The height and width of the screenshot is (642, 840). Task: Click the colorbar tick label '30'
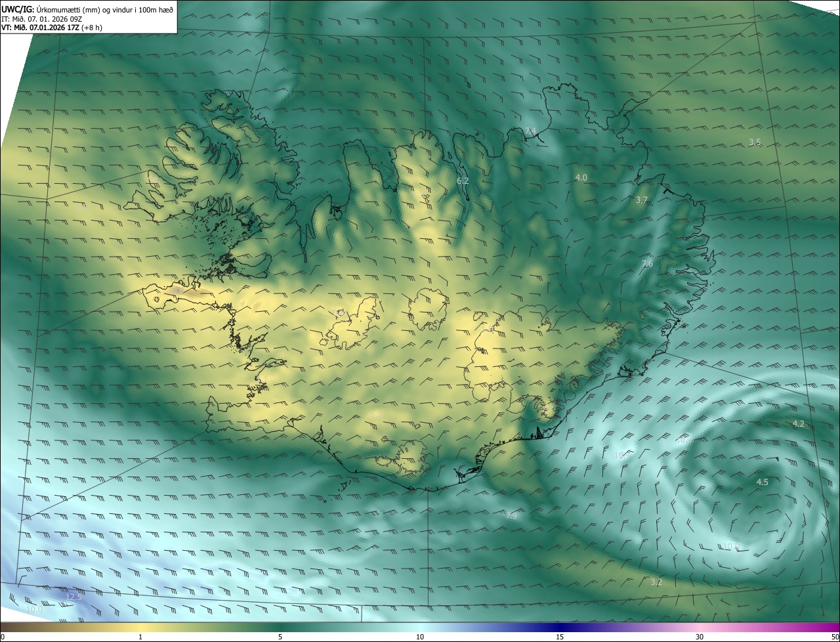[700, 637]
